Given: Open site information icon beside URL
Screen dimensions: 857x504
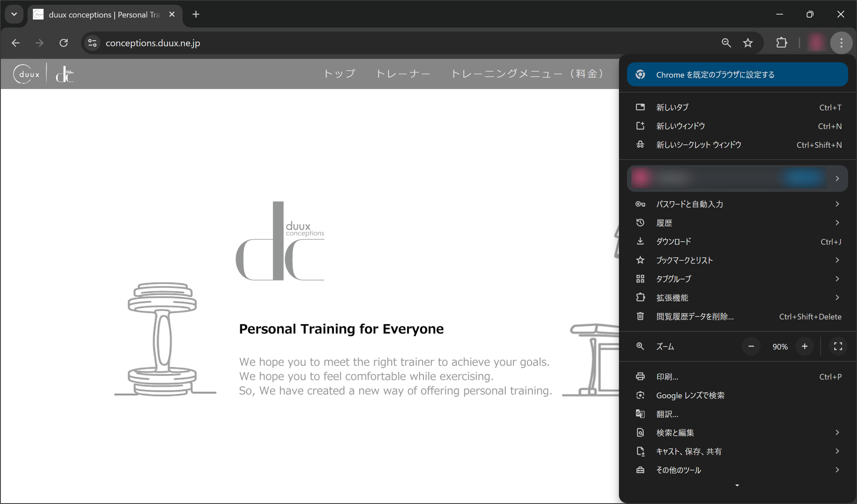Looking at the screenshot, I should click(92, 43).
